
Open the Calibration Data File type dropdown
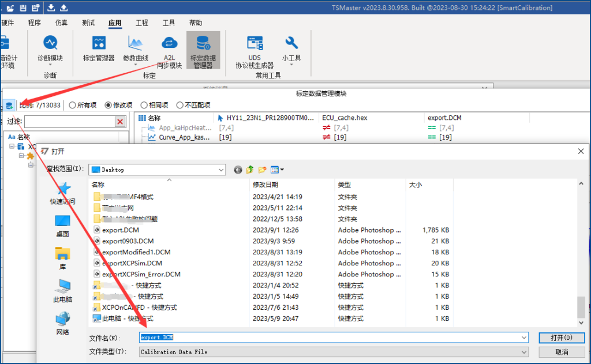coord(524,352)
